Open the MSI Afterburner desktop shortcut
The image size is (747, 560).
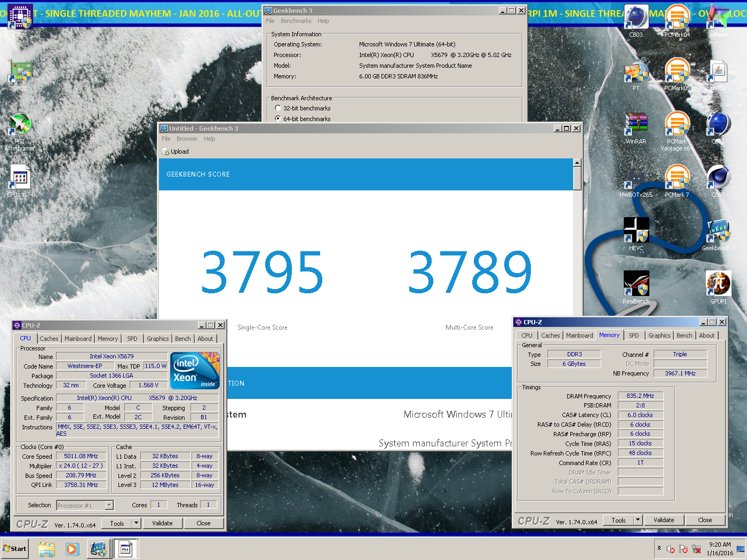(20, 131)
